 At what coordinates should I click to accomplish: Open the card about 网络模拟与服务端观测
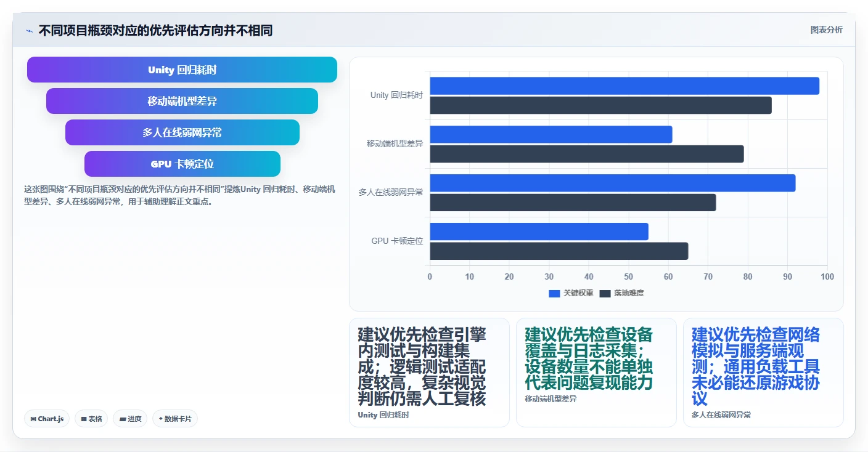763,372
